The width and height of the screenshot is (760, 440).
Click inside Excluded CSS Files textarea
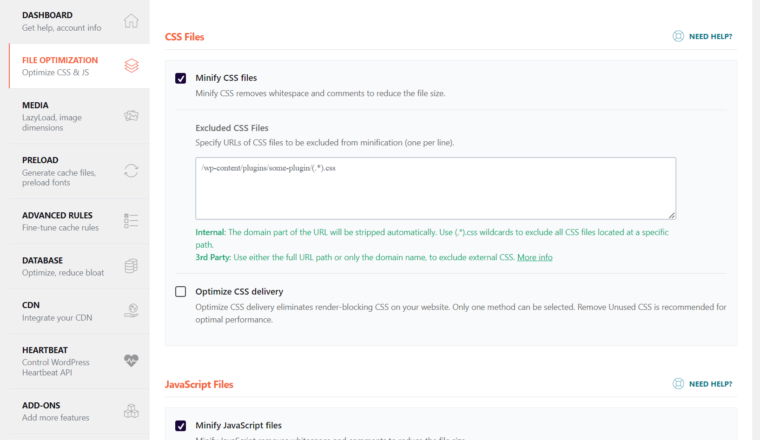click(435, 188)
